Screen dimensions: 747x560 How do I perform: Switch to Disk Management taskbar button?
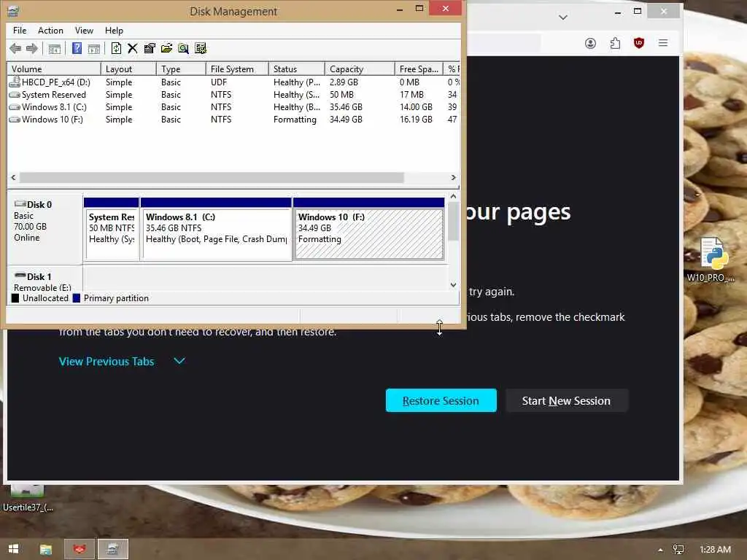click(113, 549)
